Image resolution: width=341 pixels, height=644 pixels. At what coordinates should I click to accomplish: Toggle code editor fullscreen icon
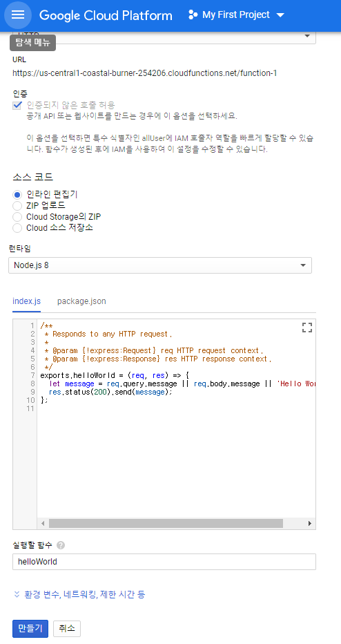[307, 328]
